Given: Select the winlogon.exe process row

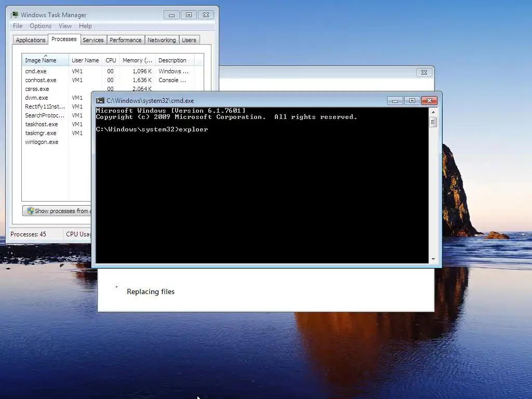Looking at the screenshot, I should (x=57, y=142).
